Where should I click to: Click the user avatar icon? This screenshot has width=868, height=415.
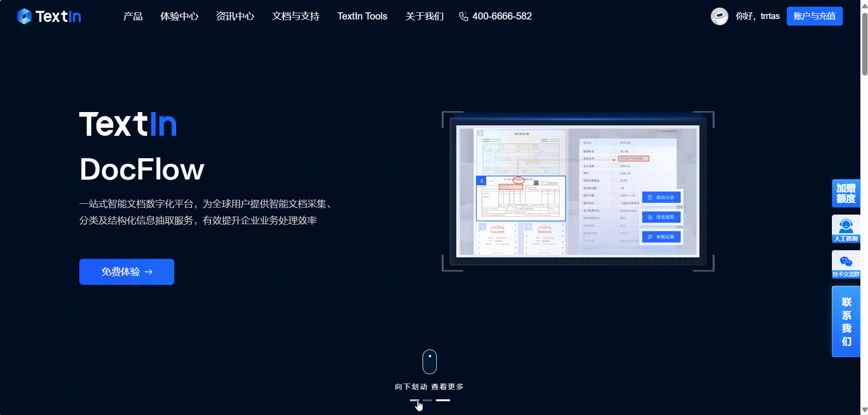point(719,16)
